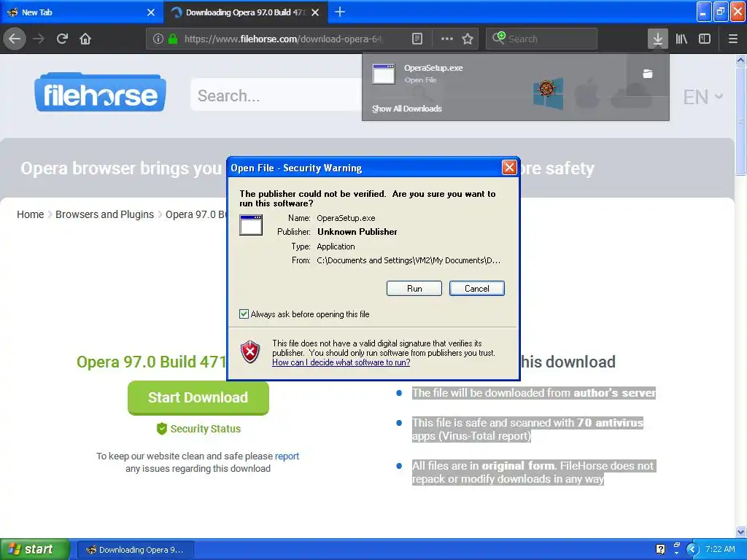Show sidebars with the sidebar icon

pos(705,39)
